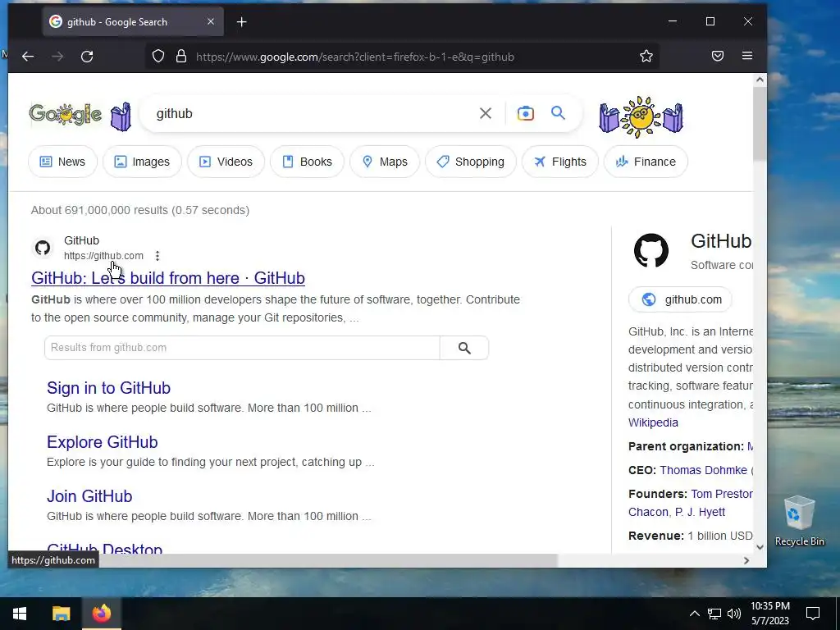Open the tracking protection shield icon
Viewport: 840px width, 630px height.
coord(158,57)
